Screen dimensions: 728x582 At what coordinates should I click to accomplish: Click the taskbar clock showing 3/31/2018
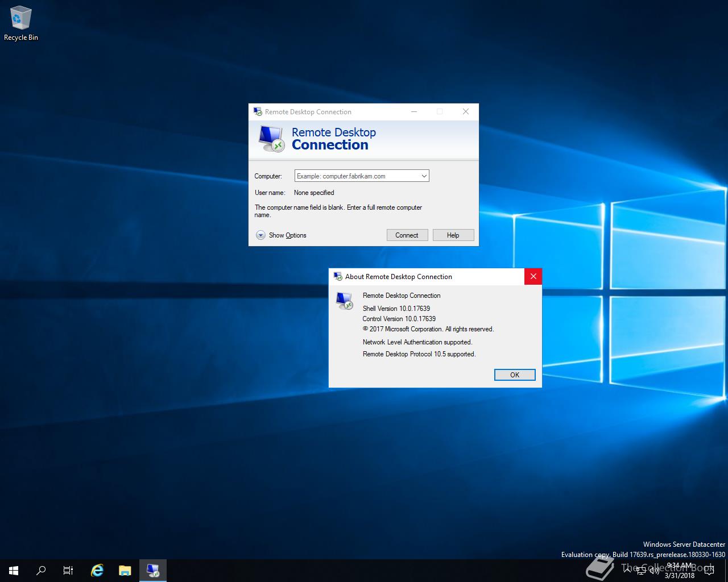pyautogui.click(x=680, y=571)
